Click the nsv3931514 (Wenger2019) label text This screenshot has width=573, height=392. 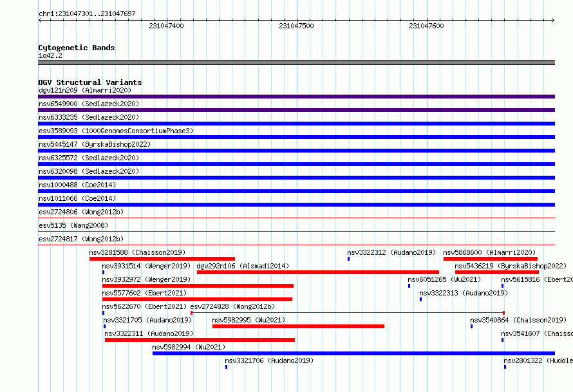146,266
